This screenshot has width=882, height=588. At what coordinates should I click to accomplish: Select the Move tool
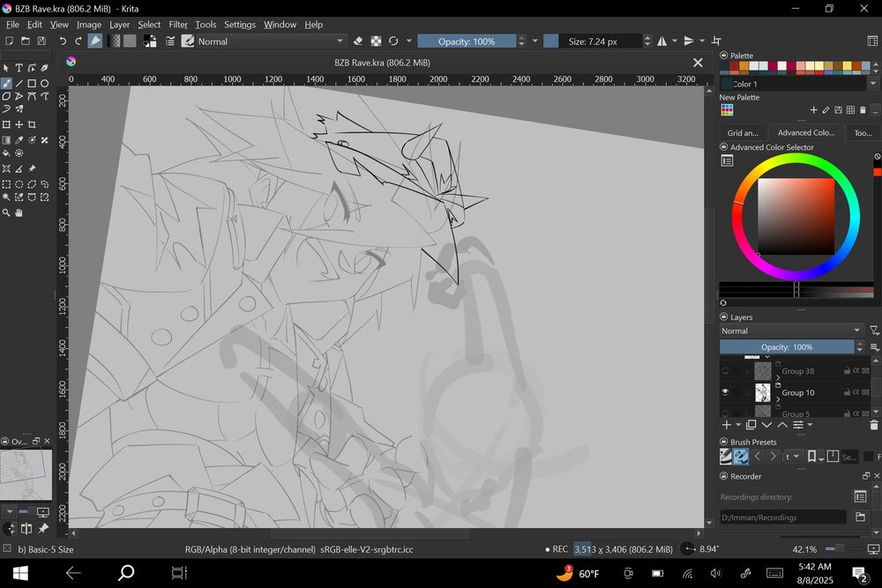click(x=19, y=124)
